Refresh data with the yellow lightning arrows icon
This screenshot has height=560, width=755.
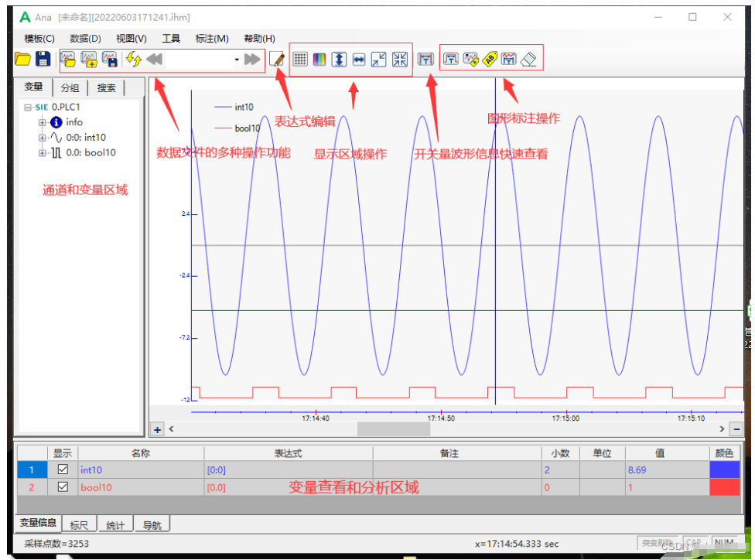click(133, 60)
